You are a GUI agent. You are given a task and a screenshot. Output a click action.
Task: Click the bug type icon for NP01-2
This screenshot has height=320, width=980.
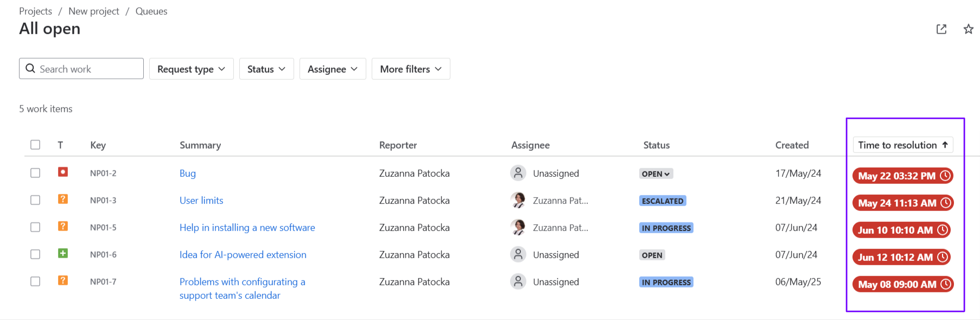tap(63, 172)
